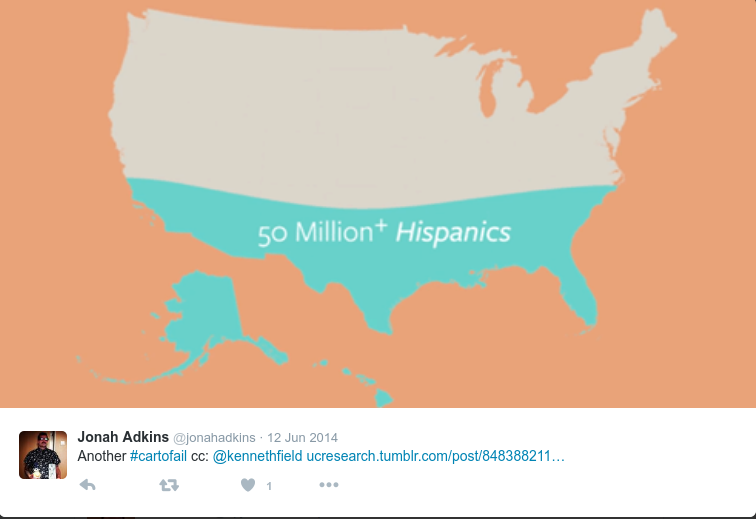Open the ellipsis more options menu
This screenshot has width=756, height=519.
[x=329, y=485]
